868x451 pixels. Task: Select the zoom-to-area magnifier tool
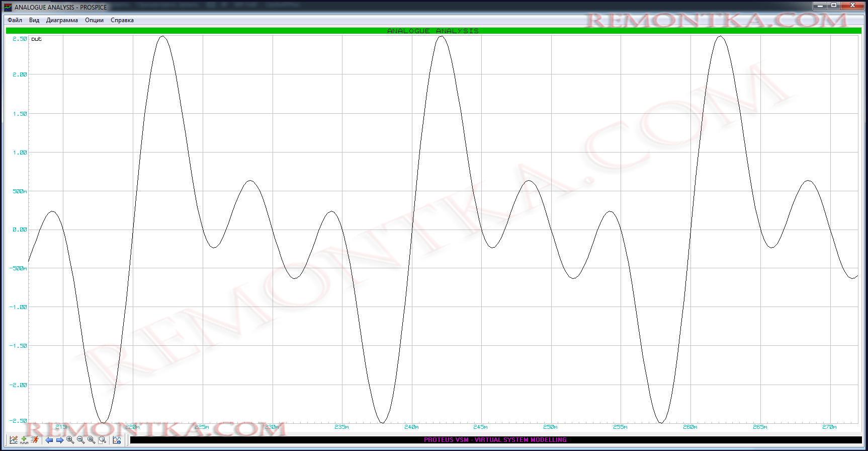coord(102,440)
